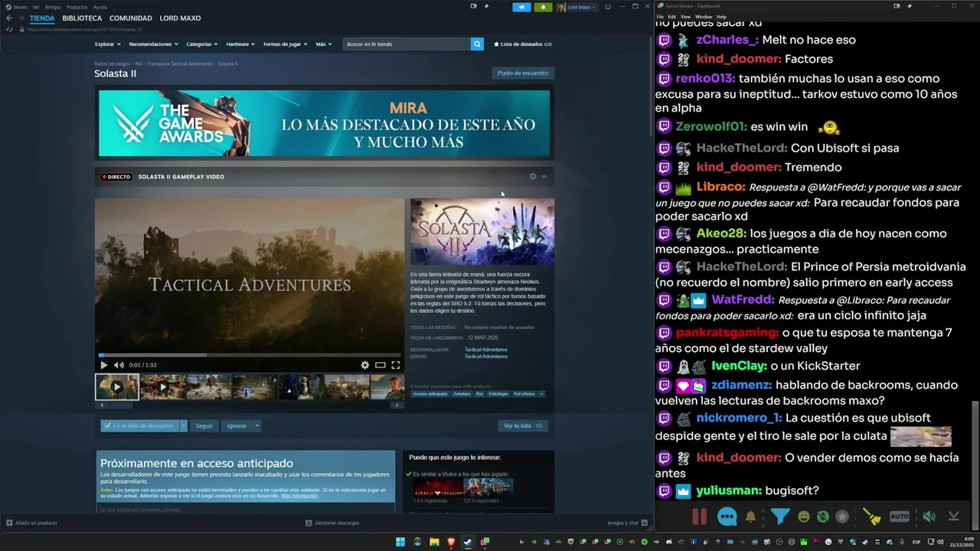Play the Solasta II gameplay video
Screen dimensions: 980x551
click(104, 365)
